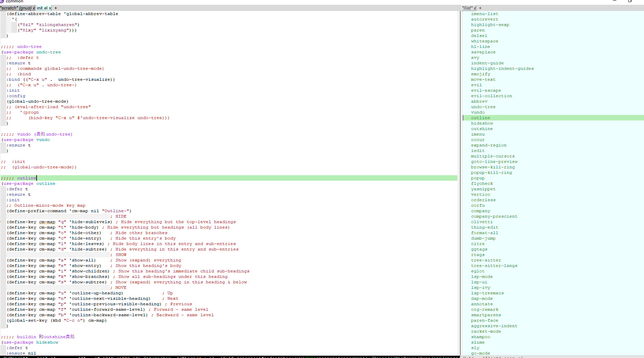The height and width of the screenshot is (358, 644).
Task: Jump to popup-kill-ring in Ilist
Action: pyautogui.click(x=491, y=172)
